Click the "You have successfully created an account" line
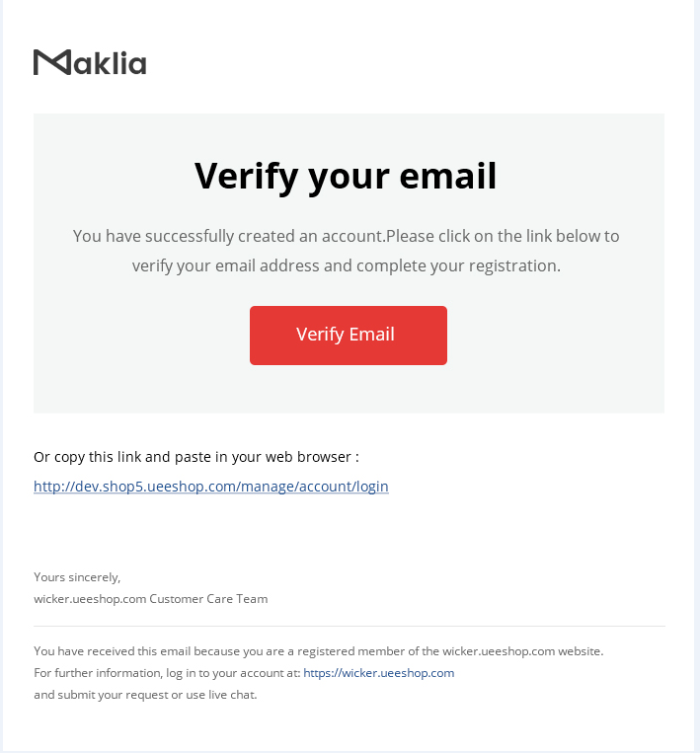The width and height of the screenshot is (700, 753). tap(228, 237)
